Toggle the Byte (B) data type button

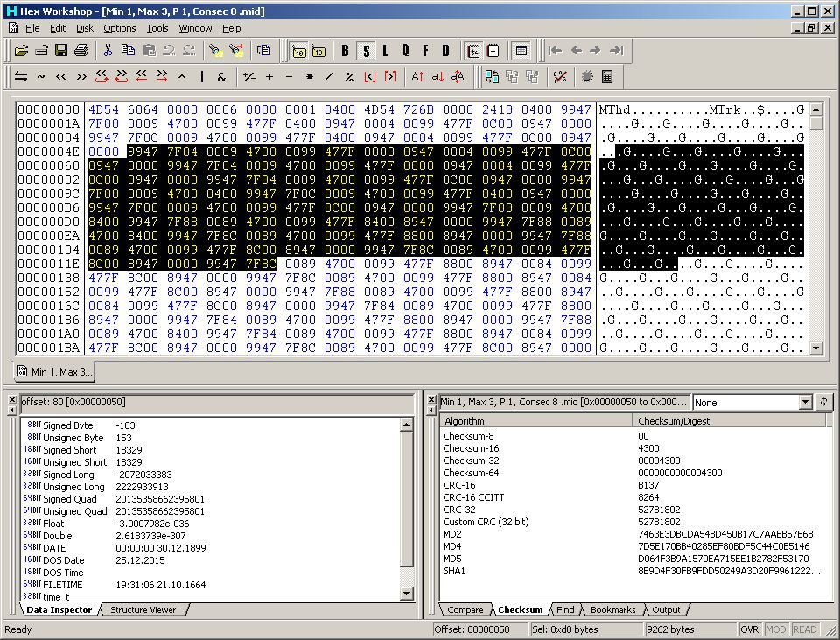click(345, 50)
